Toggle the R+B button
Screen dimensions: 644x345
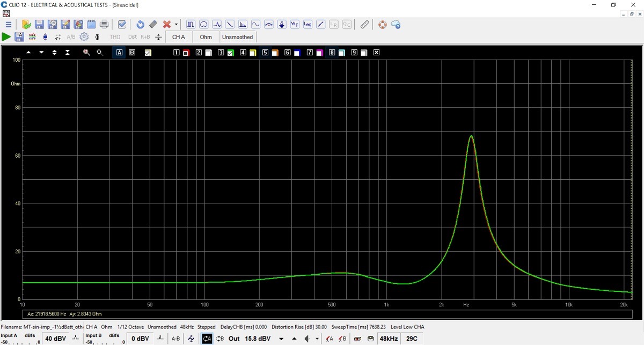145,37
